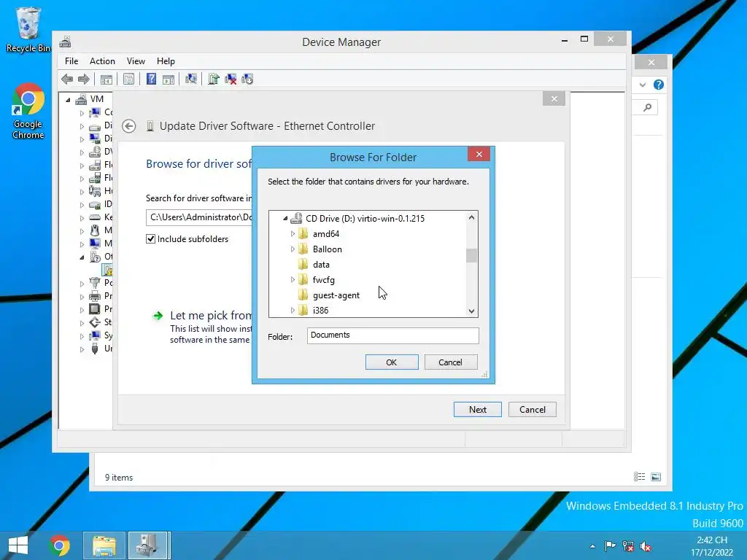747x560 pixels.
Task: Click OK in Browse For Folder
Action: 392,362
